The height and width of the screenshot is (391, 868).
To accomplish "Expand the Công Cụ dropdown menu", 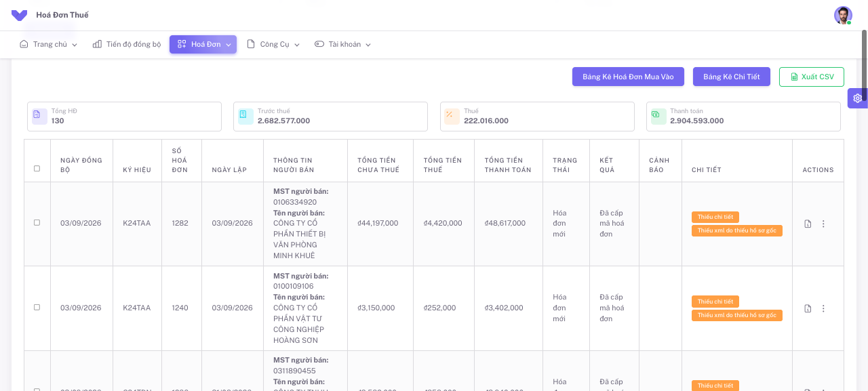I will 296,45.
